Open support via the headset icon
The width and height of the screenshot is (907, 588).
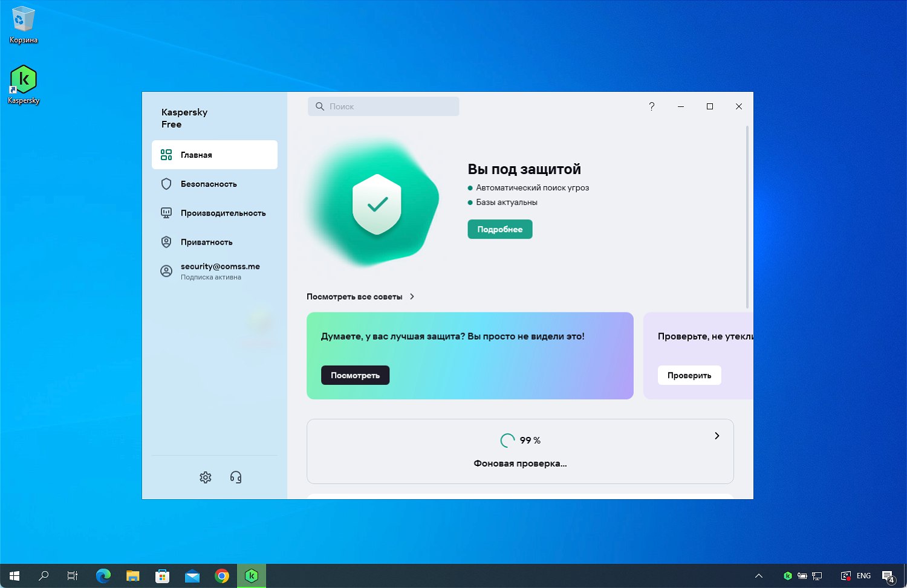coord(236,477)
